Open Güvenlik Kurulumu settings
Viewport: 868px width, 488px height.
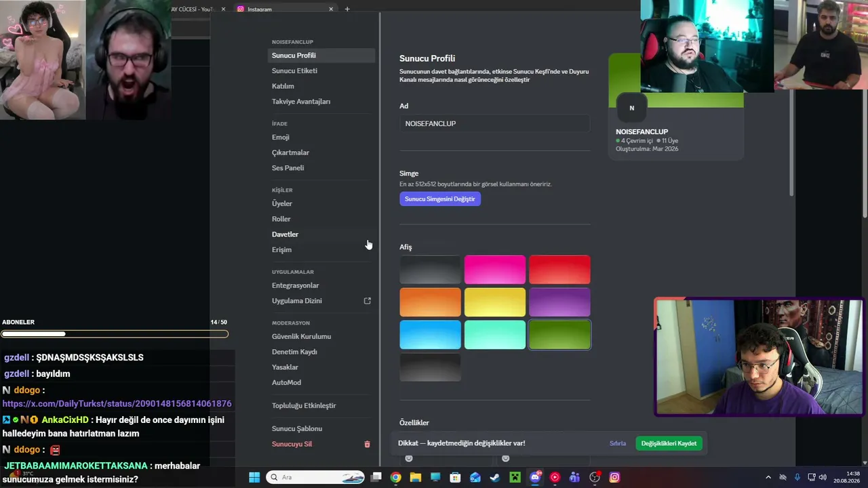(x=321, y=336)
